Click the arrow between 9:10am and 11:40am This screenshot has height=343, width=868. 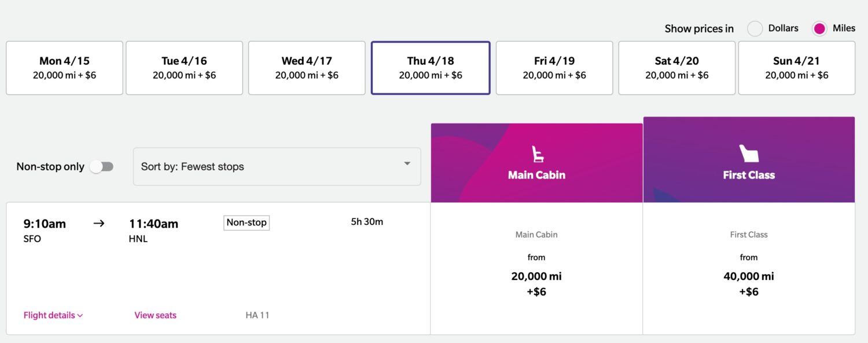coord(99,223)
